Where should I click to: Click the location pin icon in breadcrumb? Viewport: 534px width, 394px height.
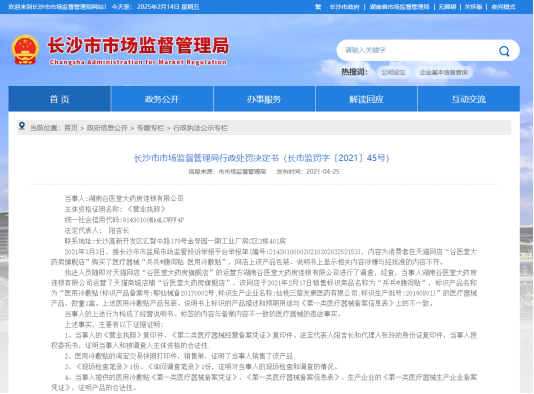pos(22,126)
